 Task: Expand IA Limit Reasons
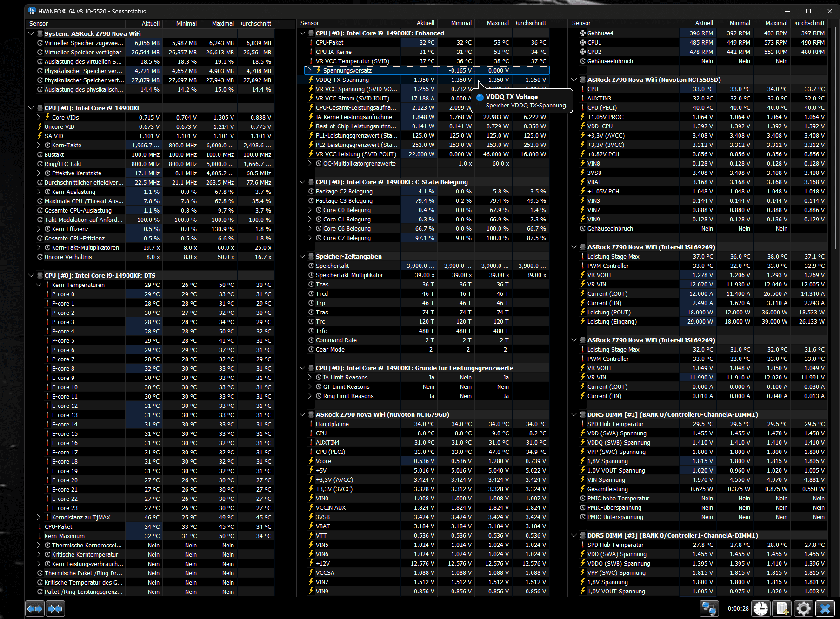[310, 378]
